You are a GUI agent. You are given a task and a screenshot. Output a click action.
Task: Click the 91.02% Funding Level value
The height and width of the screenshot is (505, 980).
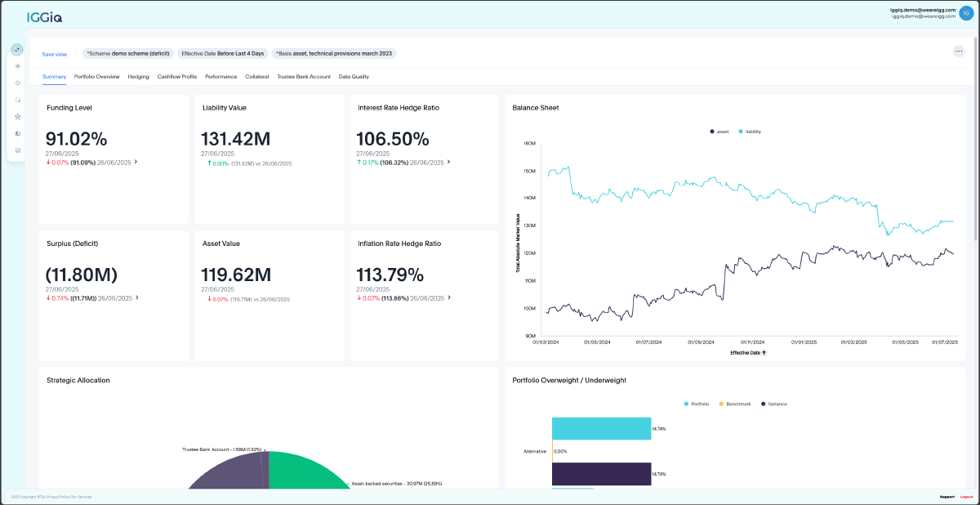pos(76,139)
